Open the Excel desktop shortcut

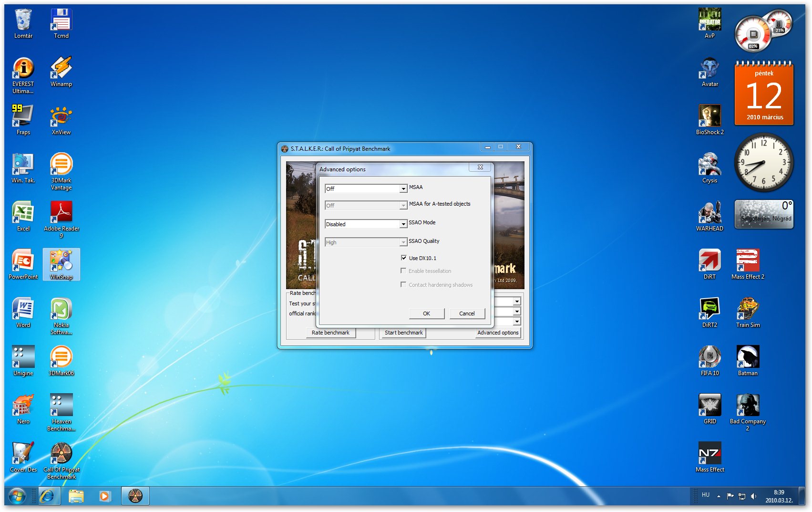tap(23, 216)
